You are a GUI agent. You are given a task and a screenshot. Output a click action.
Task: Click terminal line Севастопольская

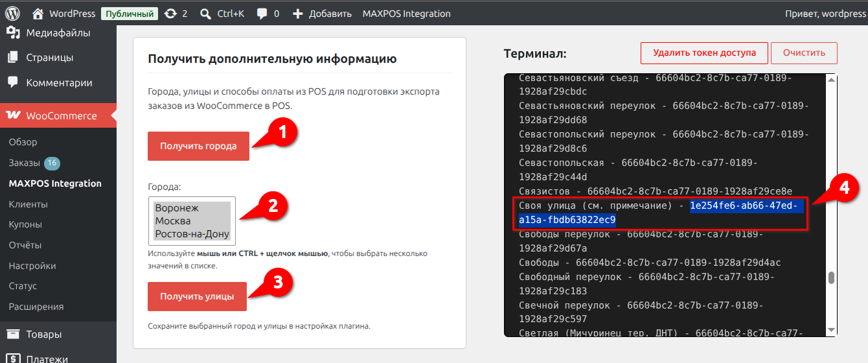pos(638,170)
